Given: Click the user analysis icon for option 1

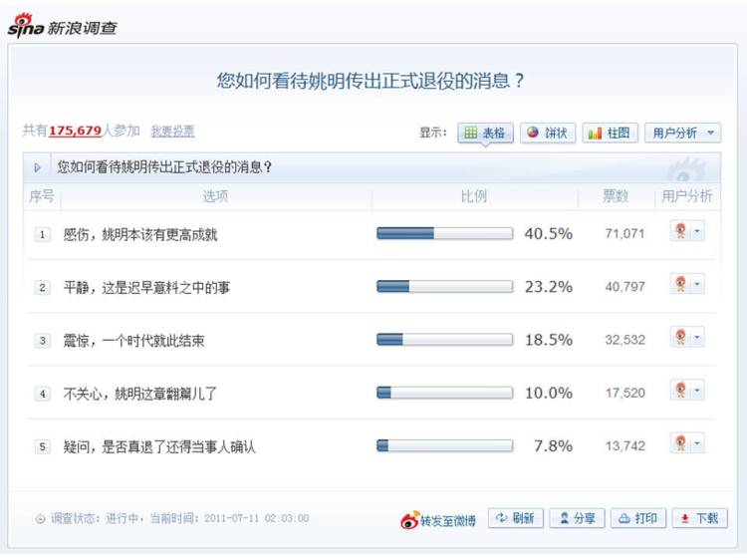Looking at the screenshot, I should click(x=681, y=232).
